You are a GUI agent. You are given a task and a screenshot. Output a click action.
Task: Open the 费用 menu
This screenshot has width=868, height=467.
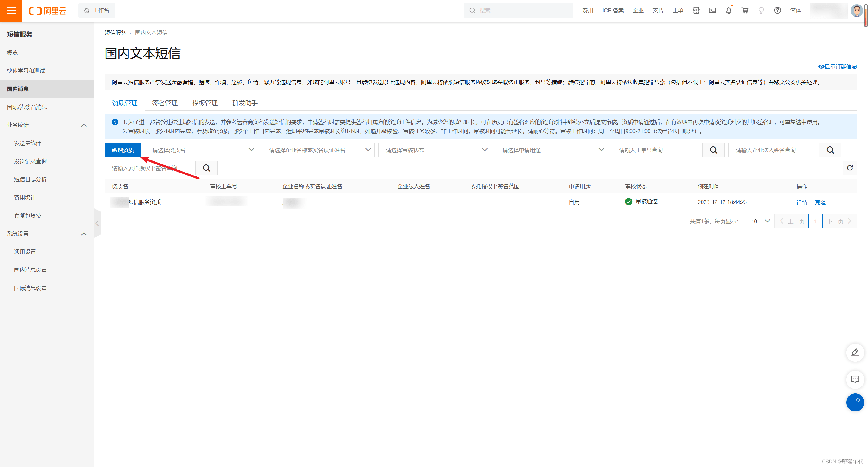coord(588,11)
